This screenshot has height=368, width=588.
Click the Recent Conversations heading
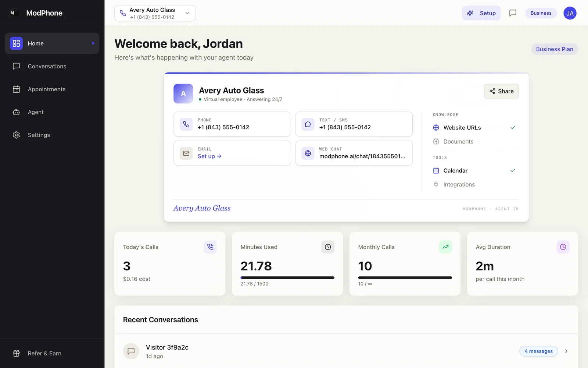pos(161,320)
